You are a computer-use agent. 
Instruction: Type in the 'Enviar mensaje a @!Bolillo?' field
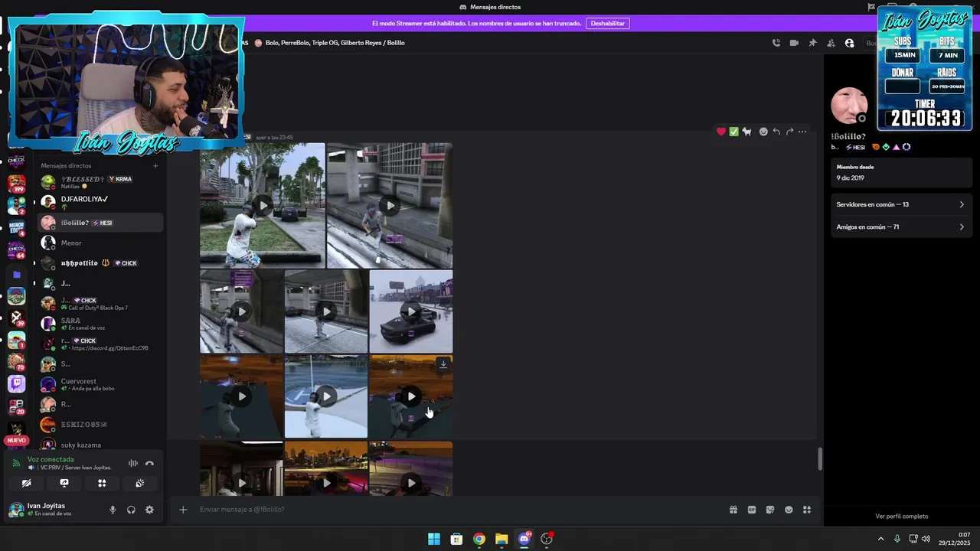[x=459, y=510]
